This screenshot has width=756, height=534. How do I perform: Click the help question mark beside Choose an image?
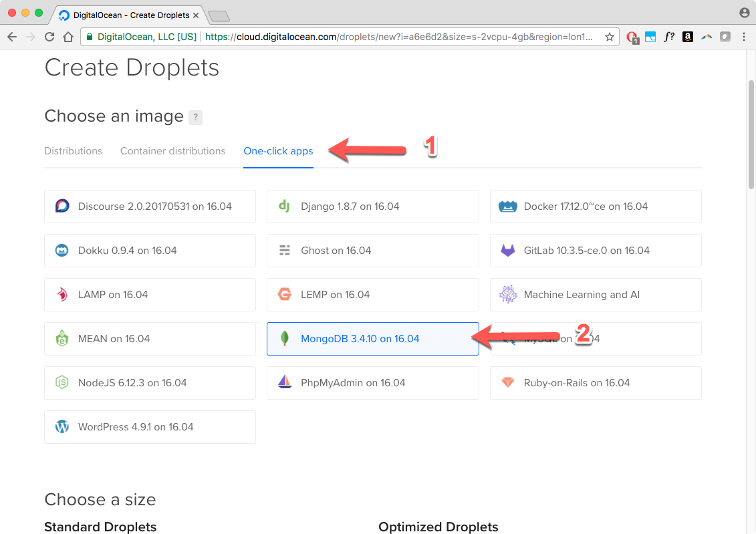pyautogui.click(x=195, y=117)
